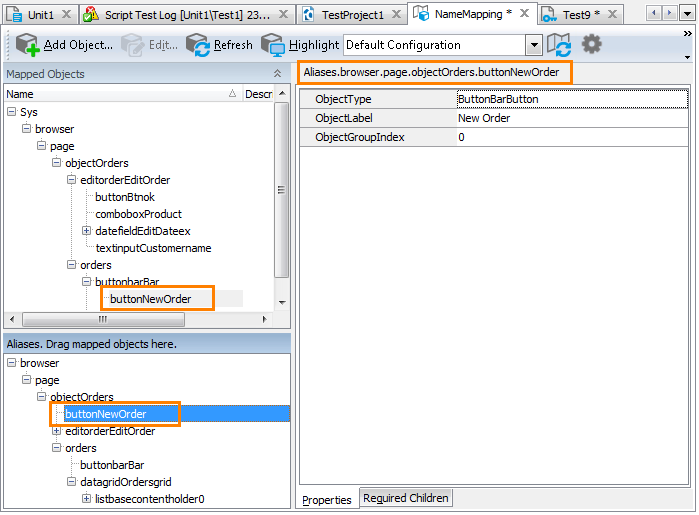Click the disabled Edit toolbar button
Image resolution: width=699 pixels, height=515 pixels.
149,45
